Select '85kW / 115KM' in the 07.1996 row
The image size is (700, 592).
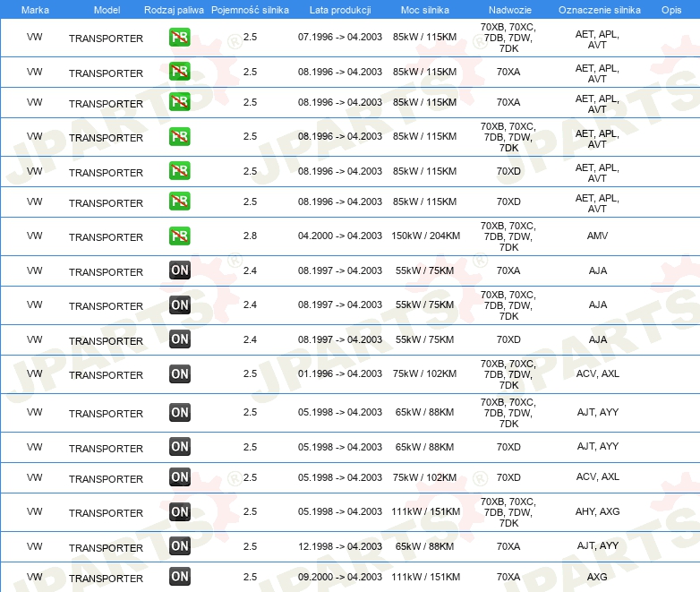click(424, 37)
